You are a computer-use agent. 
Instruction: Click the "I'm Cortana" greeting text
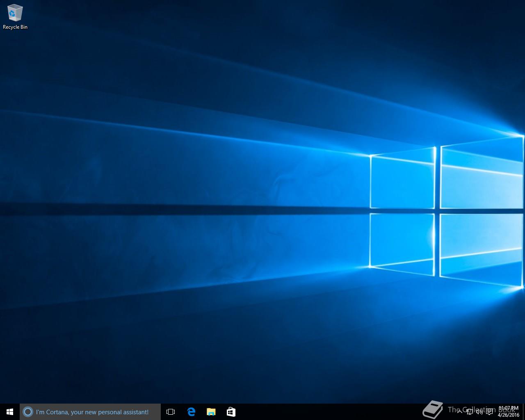(x=92, y=412)
